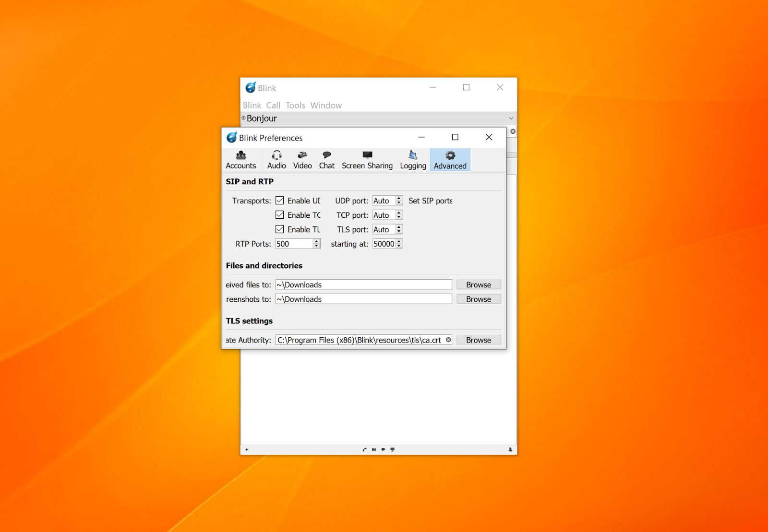Open the Tools menu in main window

coord(295,105)
